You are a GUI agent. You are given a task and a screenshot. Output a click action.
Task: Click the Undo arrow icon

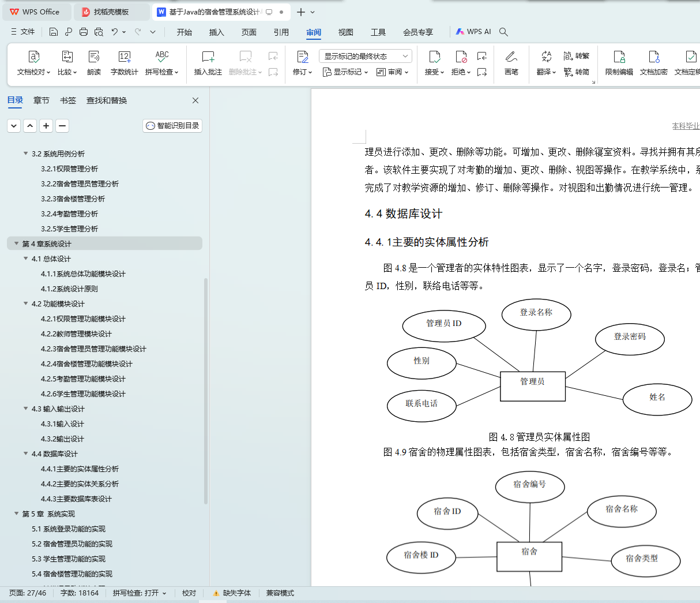pos(115,32)
